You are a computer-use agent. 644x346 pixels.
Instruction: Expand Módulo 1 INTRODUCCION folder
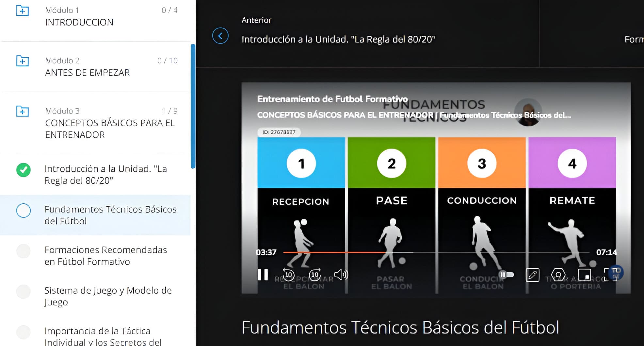tap(23, 10)
